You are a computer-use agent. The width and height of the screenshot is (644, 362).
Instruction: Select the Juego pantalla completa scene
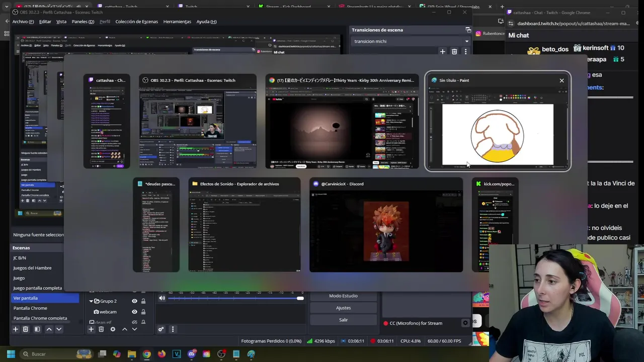tap(45, 288)
